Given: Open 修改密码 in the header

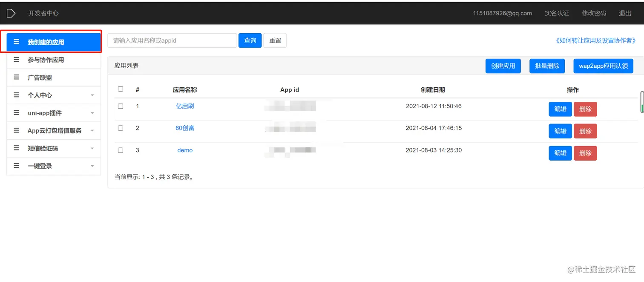Looking at the screenshot, I should 594,13.
